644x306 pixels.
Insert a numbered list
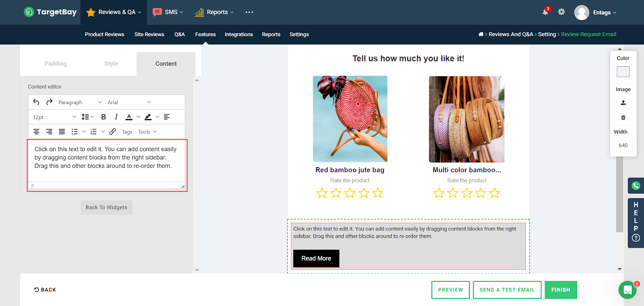coord(94,131)
